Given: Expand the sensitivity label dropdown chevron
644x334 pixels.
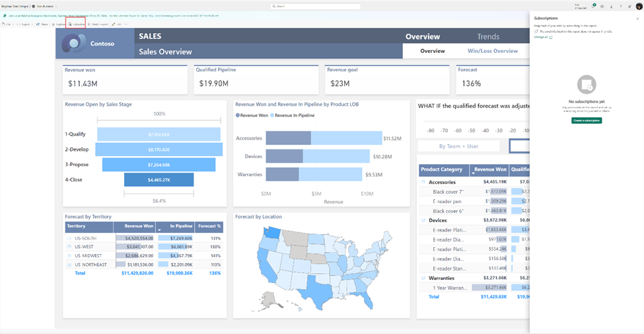Looking at the screenshot, I should (x=56, y=7).
